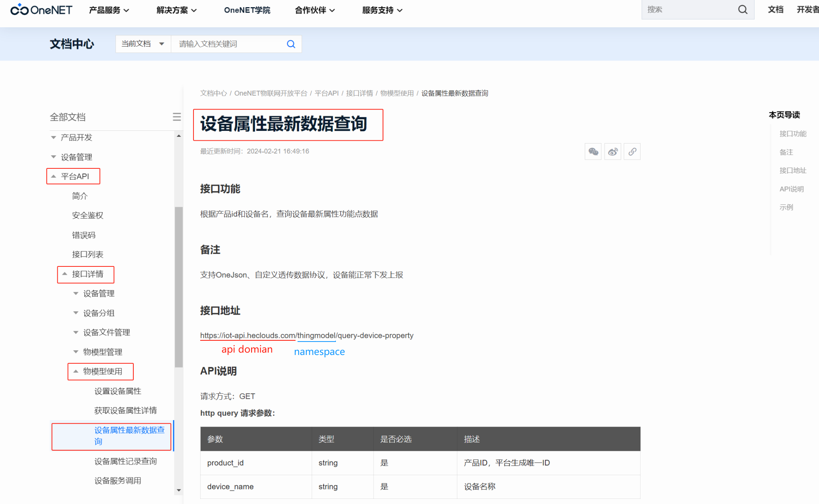The width and height of the screenshot is (819, 504).
Task: Open 简介 in the sidebar
Action: coord(80,196)
